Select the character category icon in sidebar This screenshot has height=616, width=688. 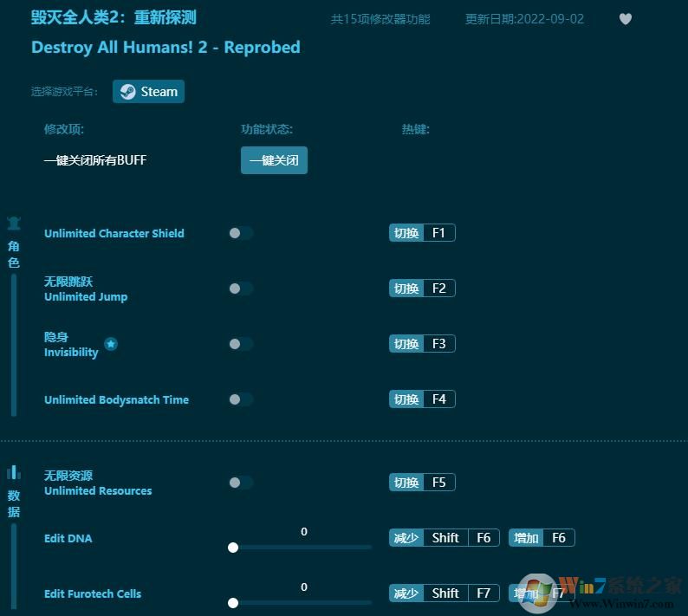coord(14,224)
